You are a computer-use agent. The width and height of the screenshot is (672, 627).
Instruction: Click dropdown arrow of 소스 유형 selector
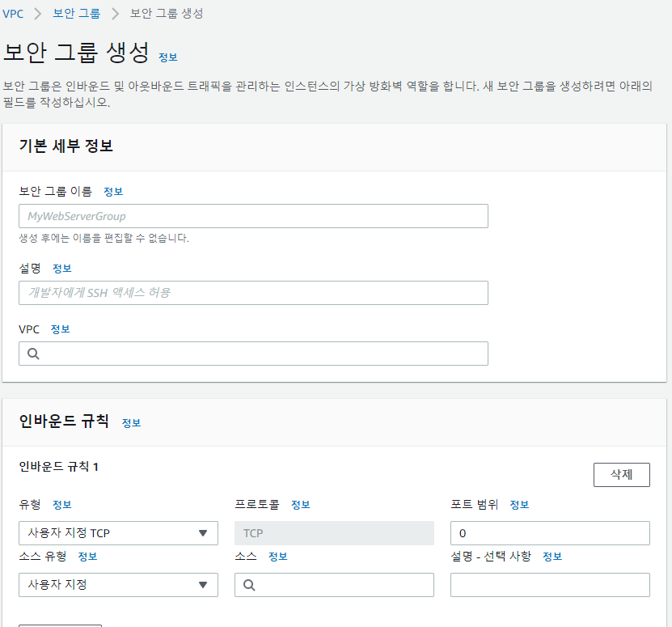(203, 585)
